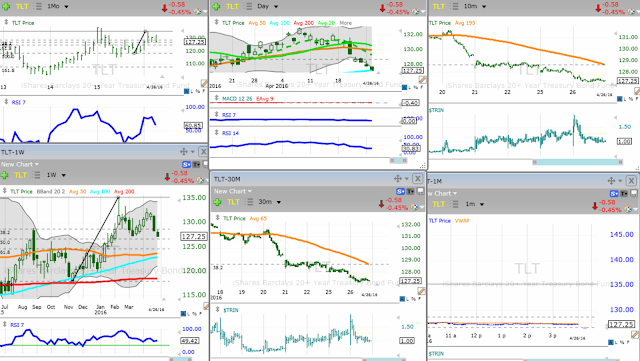
Task: Click the T icon in the TLT-30M chart header
Action: point(411,191)
